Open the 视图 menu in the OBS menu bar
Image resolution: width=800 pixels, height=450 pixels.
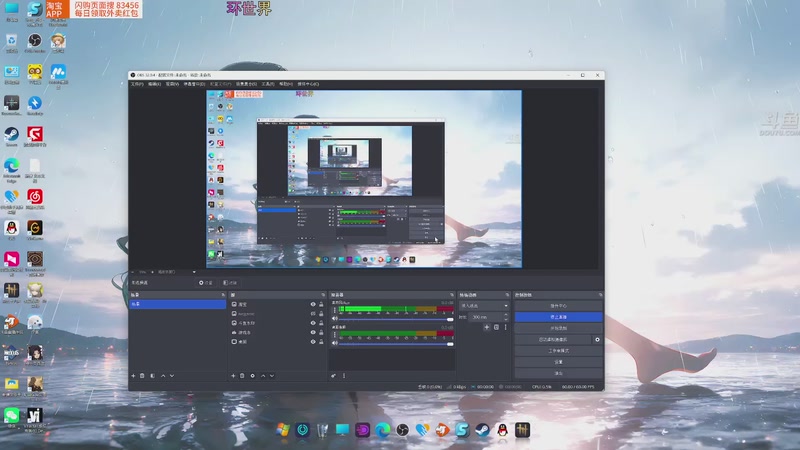click(x=172, y=84)
